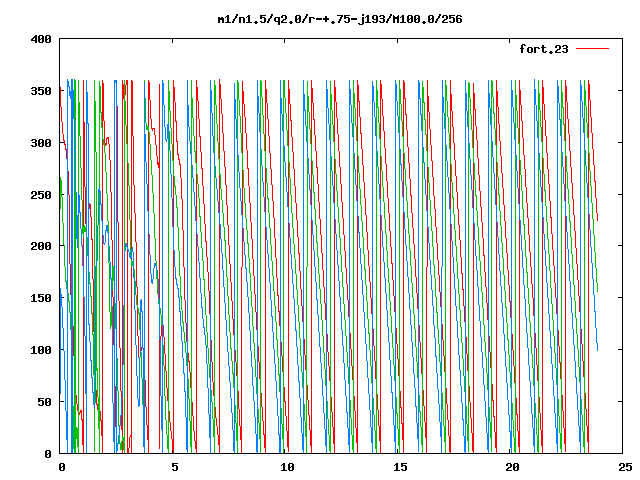Viewport: 640px width, 480px height.
Task: Click the y-axis label 400
Action: (x=41, y=40)
